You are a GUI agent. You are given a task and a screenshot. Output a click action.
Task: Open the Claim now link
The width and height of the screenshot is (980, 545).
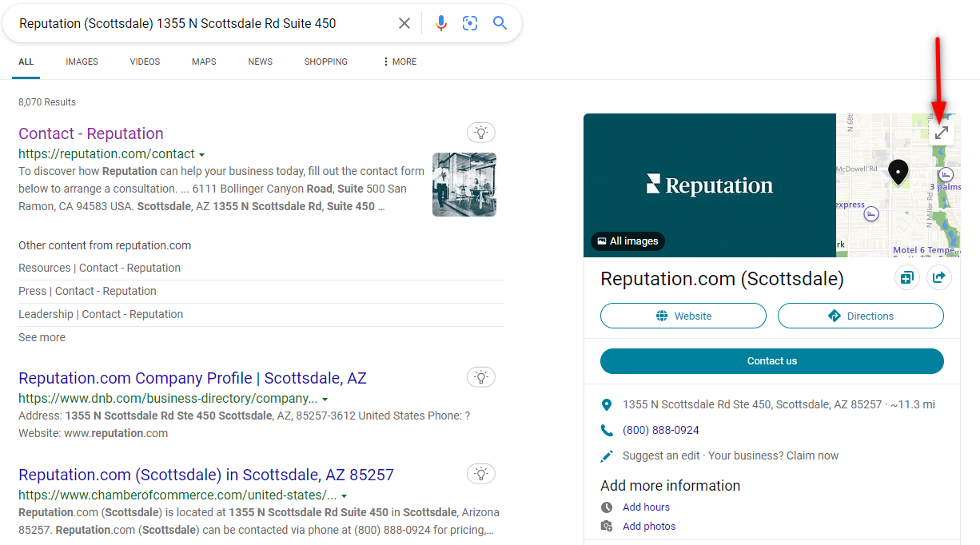click(811, 455)
